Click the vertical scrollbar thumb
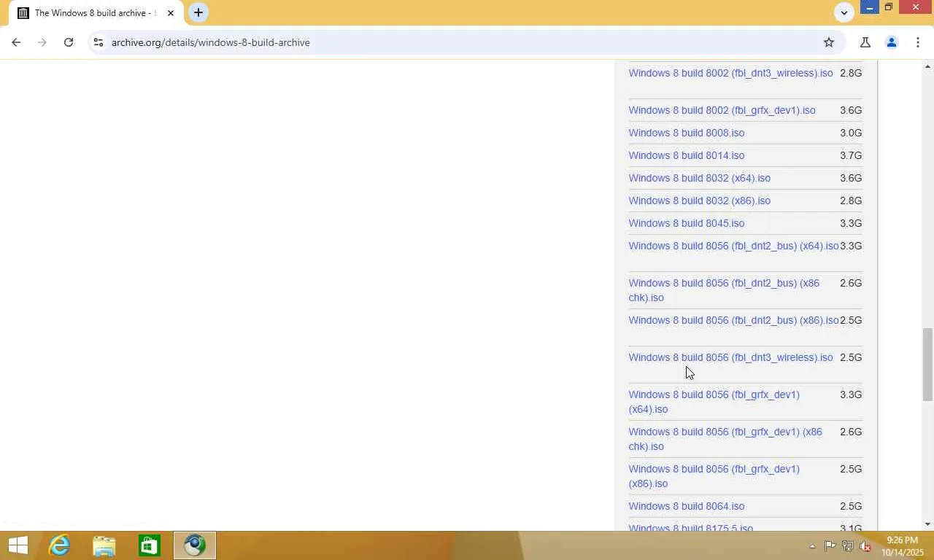Screen dimensions: 934x560 click(x=927, y=365)
